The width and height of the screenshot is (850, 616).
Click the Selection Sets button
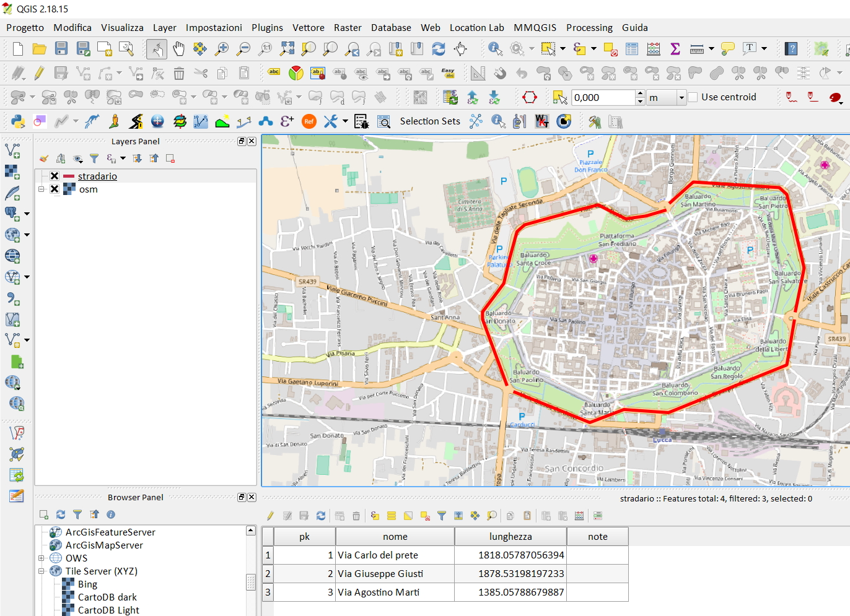coord(429,121)
